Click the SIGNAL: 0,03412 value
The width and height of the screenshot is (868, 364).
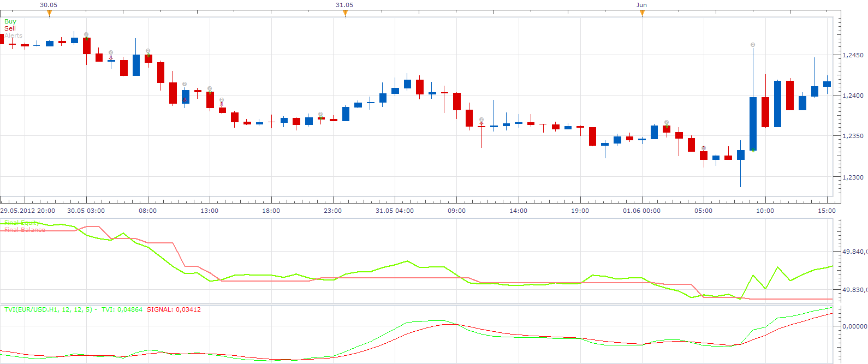pyautogui.click(x=174, y=309)
